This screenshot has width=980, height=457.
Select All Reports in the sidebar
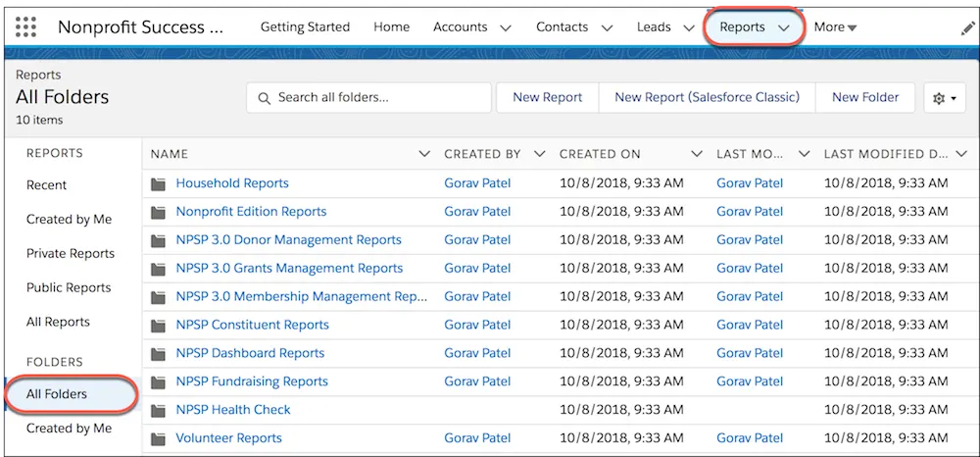coord(58,323)
